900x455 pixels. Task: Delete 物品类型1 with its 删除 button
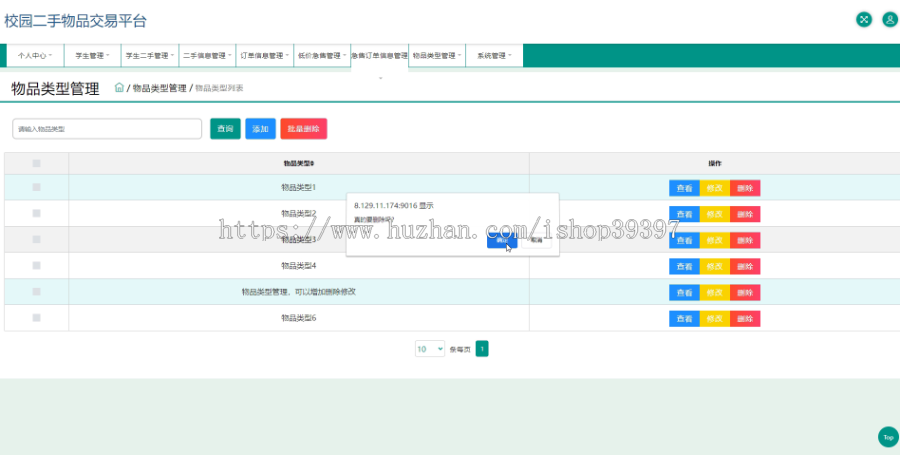(745, 188)
